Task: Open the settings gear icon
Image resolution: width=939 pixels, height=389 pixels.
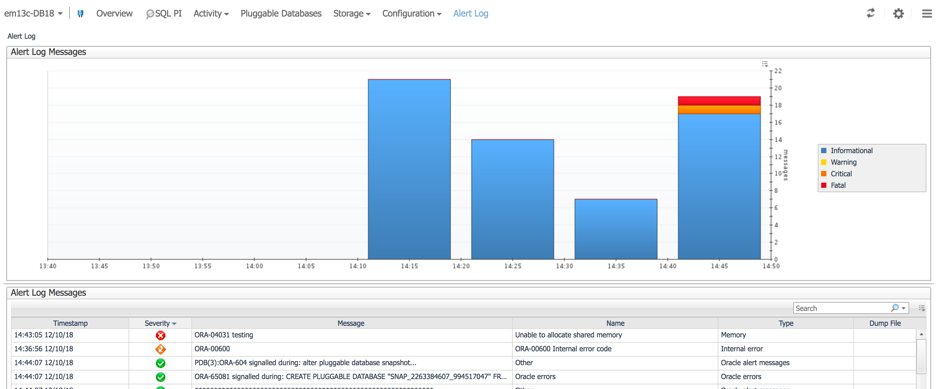Action: tap(898, 13)
